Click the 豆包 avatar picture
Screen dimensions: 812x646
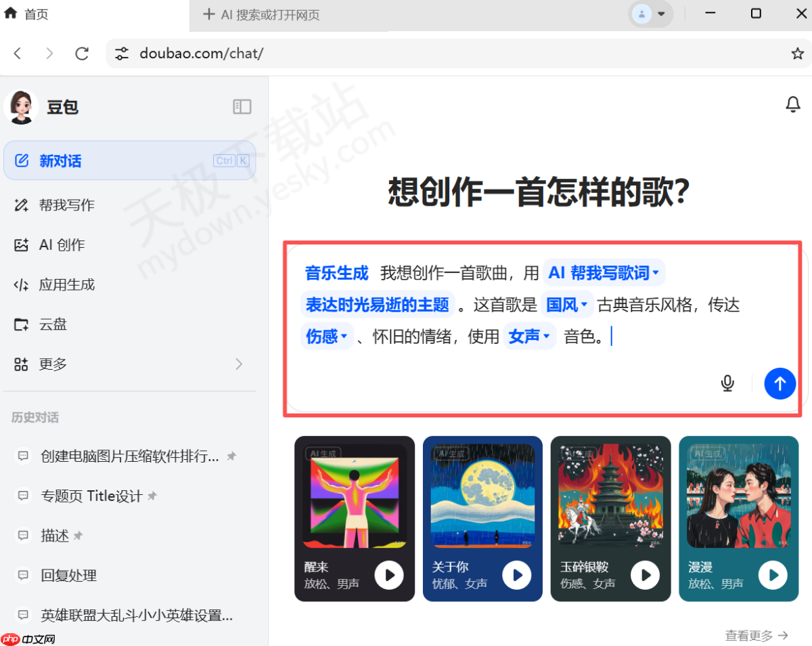tap(21, 107)
